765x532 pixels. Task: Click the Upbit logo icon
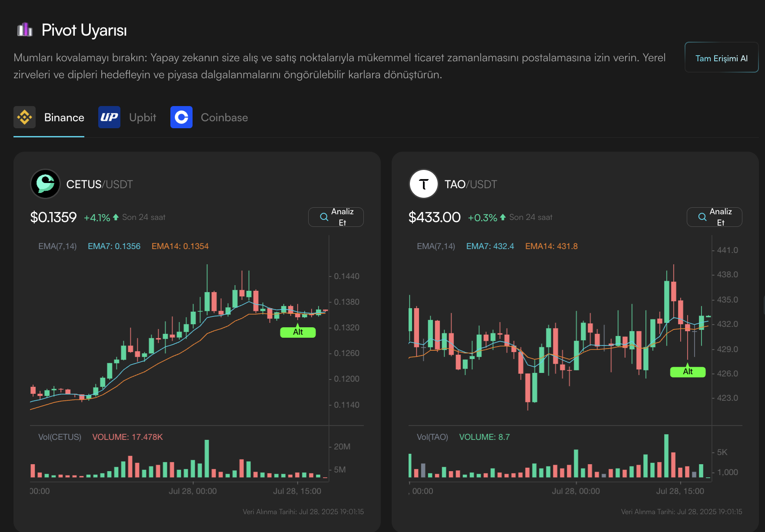click(109, 117)
